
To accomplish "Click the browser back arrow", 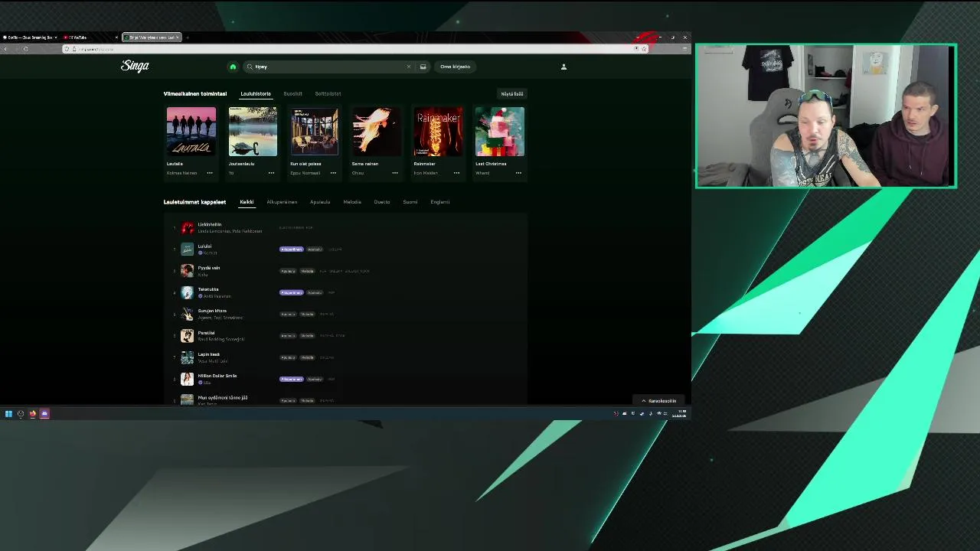I will click(5, 49).
